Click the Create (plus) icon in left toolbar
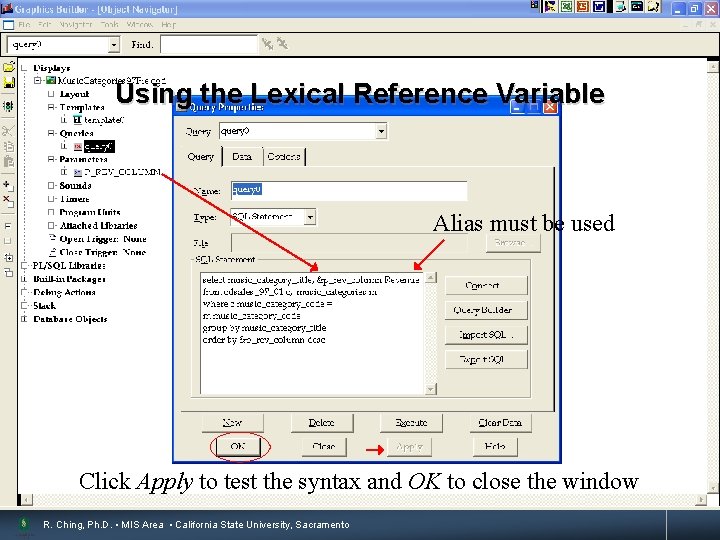720x540 pixels. pos(8,186)
